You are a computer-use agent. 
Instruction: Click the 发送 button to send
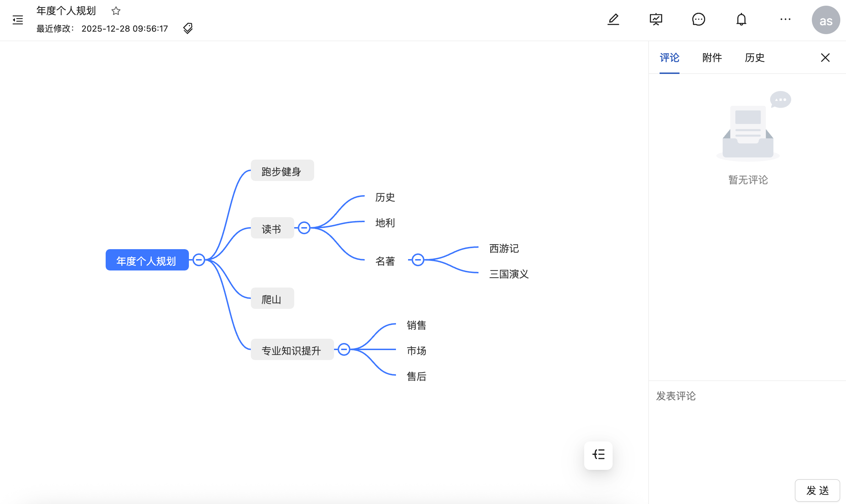(x=817, y=490)
